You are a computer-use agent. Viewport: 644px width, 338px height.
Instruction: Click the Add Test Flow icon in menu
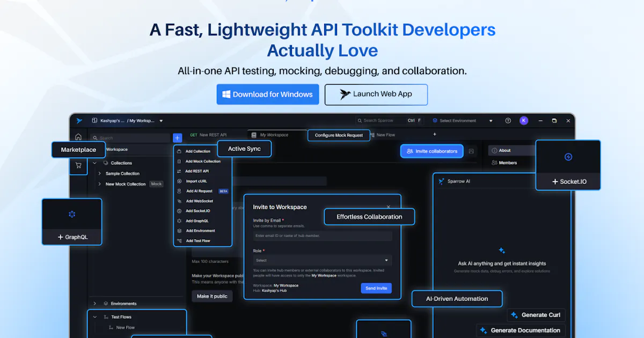[179, 241]
